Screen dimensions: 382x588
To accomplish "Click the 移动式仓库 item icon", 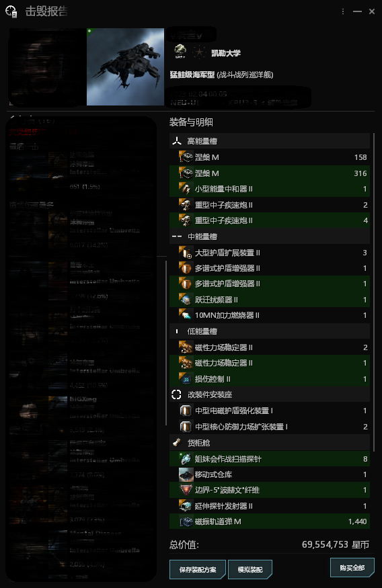I will (186, 474).
